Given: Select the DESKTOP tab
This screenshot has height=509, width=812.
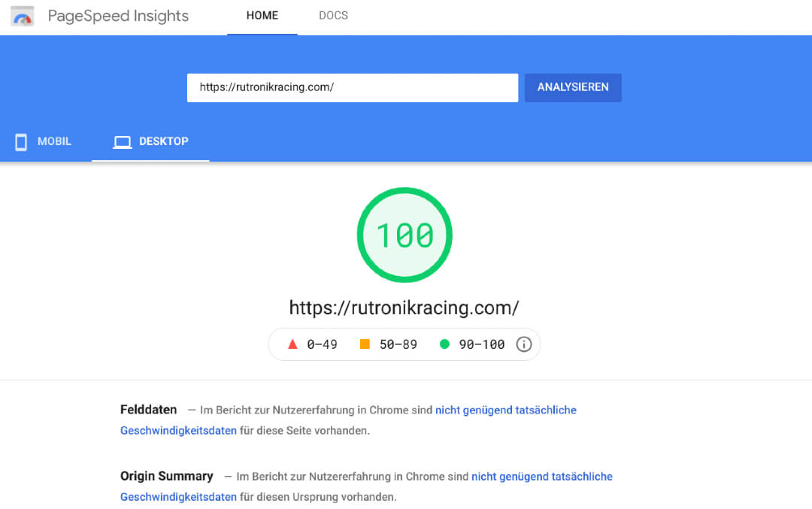Looking at the screenshot, I should pyautogui.click(x=150, y=141).
